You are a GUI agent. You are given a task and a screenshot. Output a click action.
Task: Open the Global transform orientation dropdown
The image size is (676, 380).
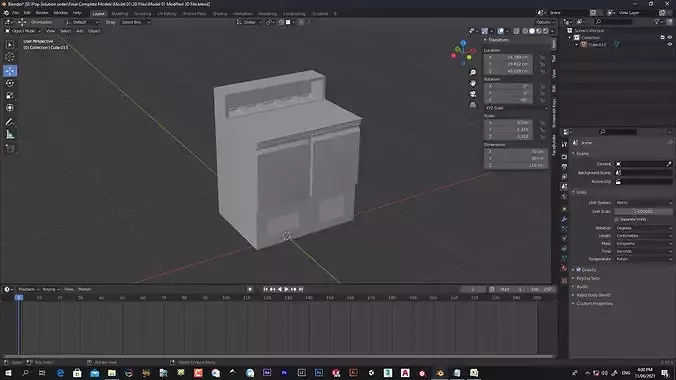pyautogui.click(x=249, y=22)
